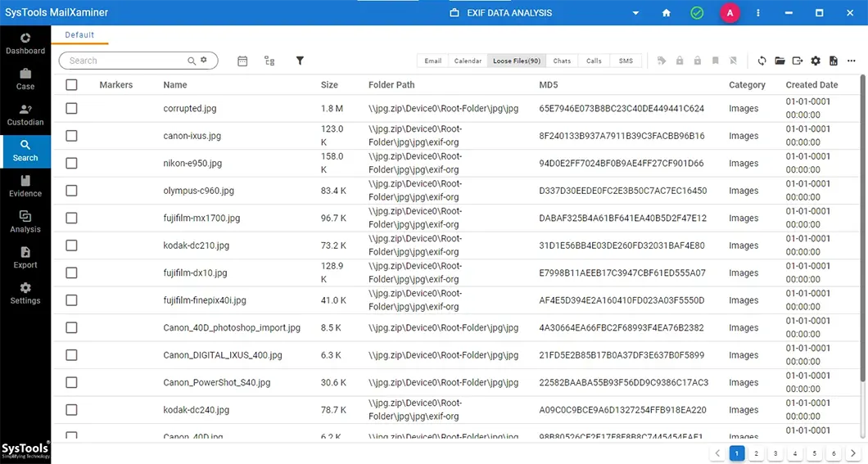Click the closed padlock icon
The image size is (868, 464).
click(679, 61)
